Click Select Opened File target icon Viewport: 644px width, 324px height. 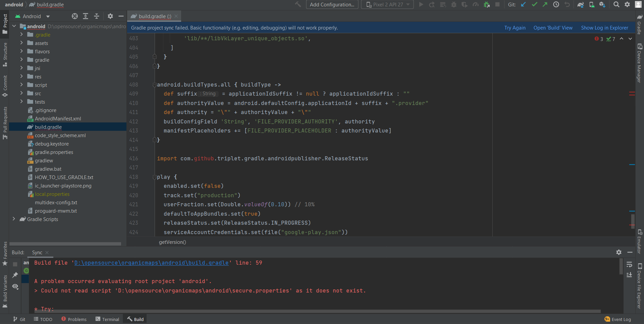point(75,16)
